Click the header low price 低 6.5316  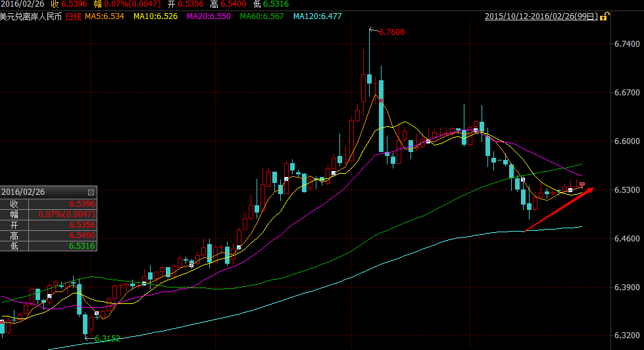pyautogui.click(x=270, y=4)
